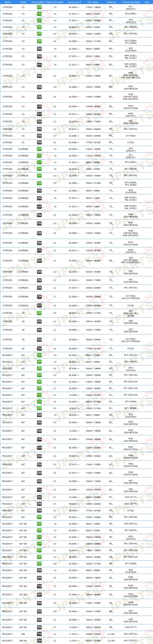This screenshot has height=644, width=153.
Task: Select ON icon in C5 BREAK 4HL 150kW row
Action: pos(39,288)
